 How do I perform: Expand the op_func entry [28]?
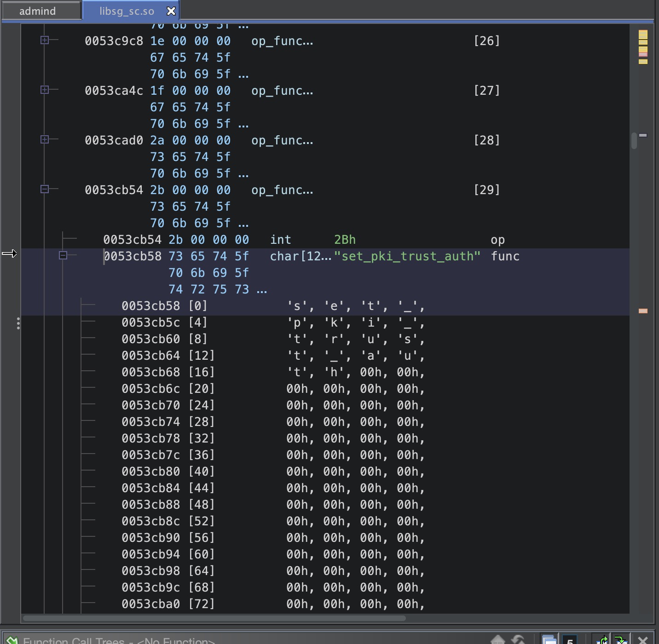click(x=45, y=139)
